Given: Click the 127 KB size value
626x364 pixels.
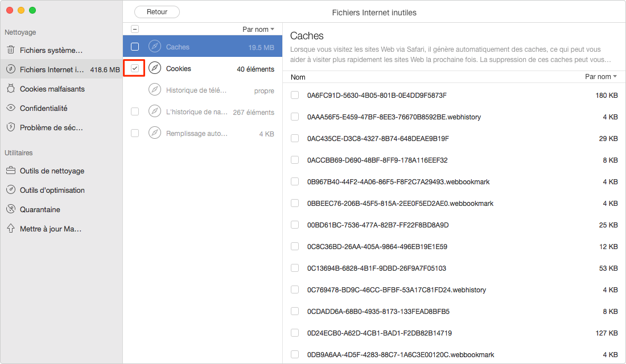Looking at the screenshot, I should pyautogui.click(x=607, y=333).
